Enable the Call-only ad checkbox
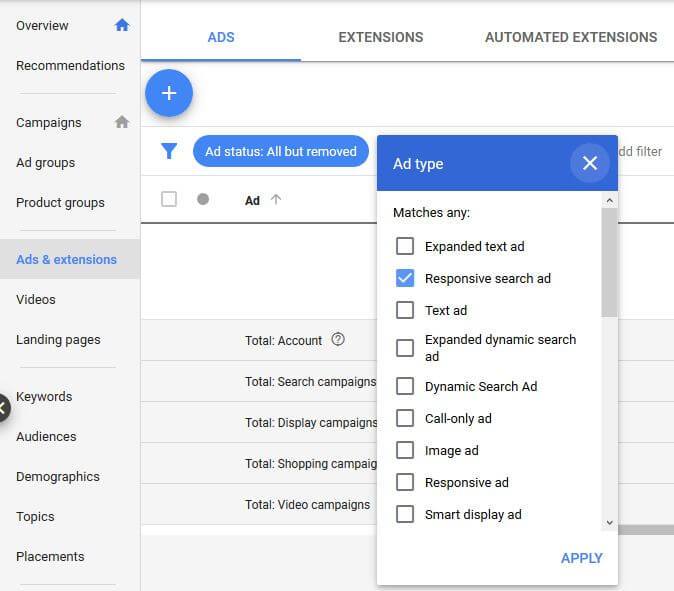The height and width of the screenshot is (591, 674). coord(405,418)
